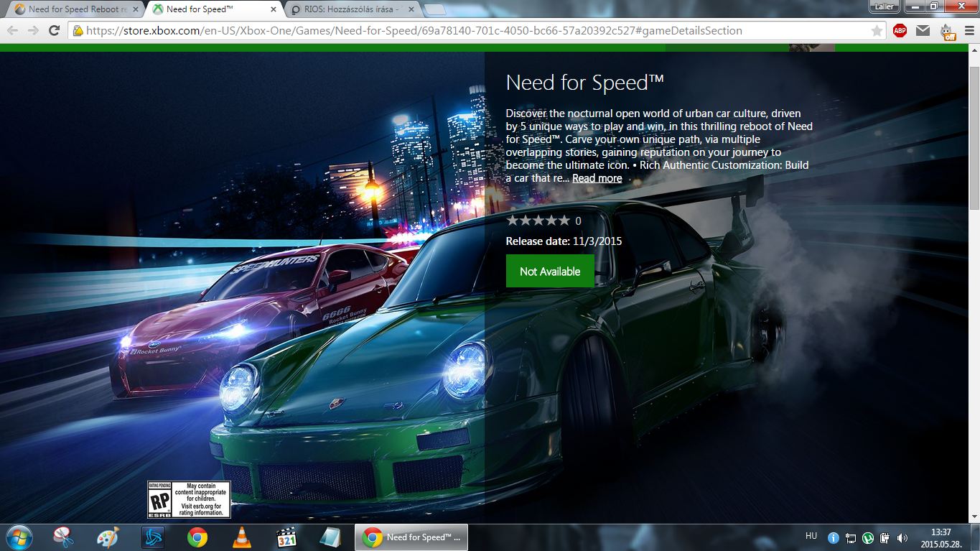Screen dimensions: 980x551
Task: Click the ESRB Rating Pending badge
Action: pyautogui.click(x=189, y=499)
